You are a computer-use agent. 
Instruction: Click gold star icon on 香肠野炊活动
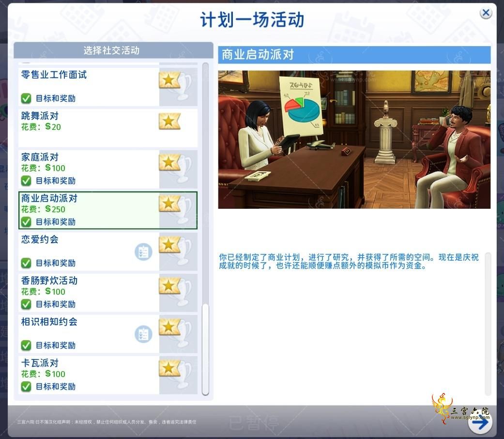(x=169, y=285)
